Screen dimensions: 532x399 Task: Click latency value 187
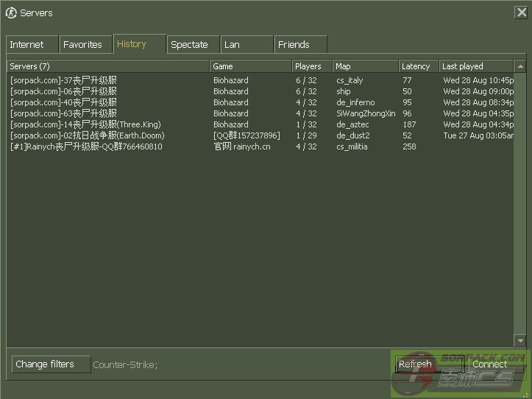(409, 124)
